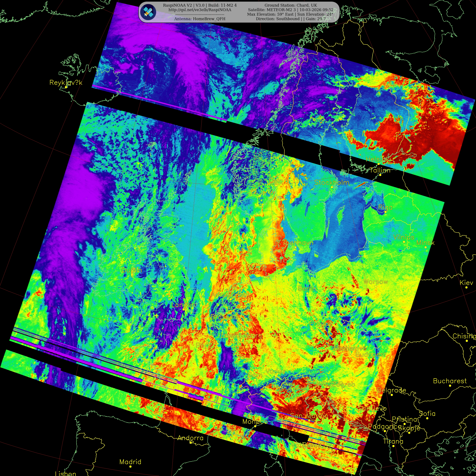
Task: Click the Berlin city label
Action: coord(307,288)
